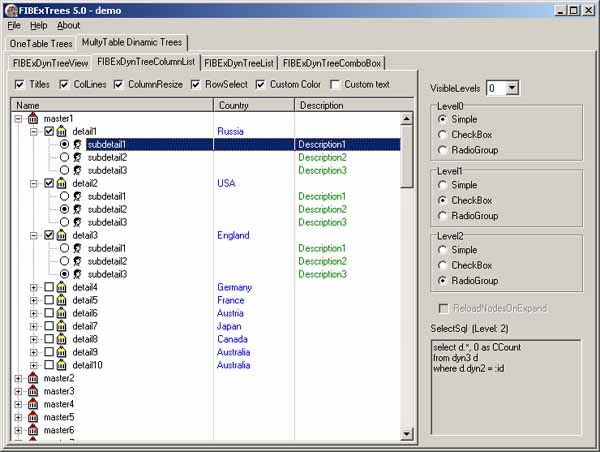Expand the master5 tree node
Image resolution: width=600 pixels, height=452 pixels.
(x=18, y=418)
